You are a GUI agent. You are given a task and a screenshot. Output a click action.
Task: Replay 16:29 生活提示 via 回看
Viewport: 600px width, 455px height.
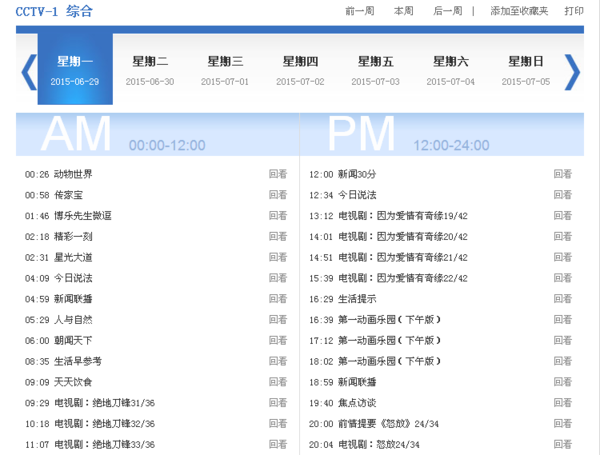[x=562, y=299]
